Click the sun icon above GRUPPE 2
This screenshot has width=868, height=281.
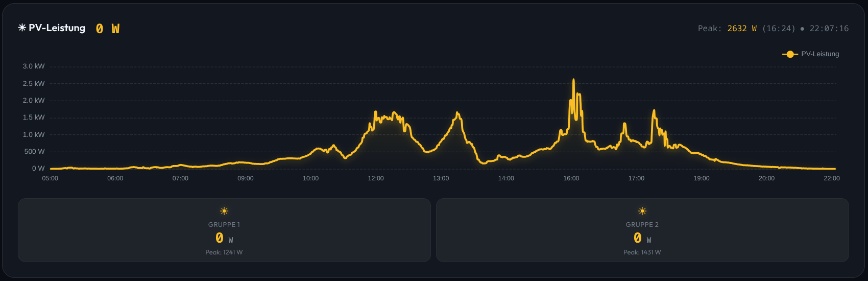(x=642, y=211)
